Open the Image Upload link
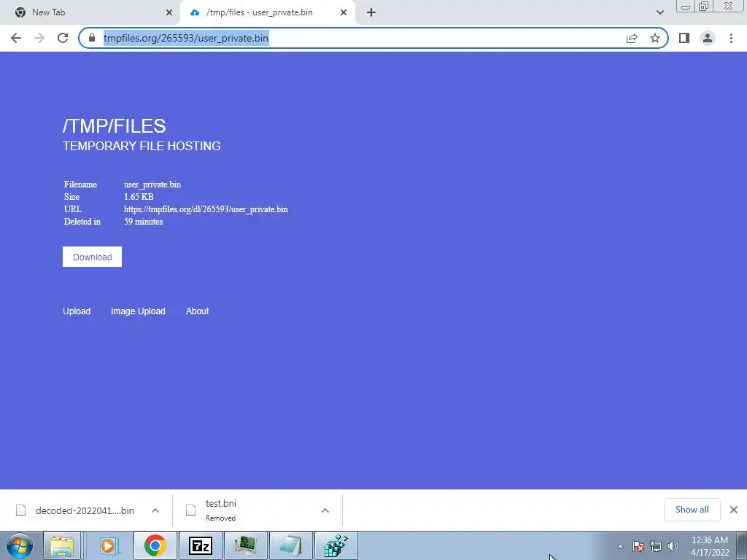Image resolution: width=747 pixels, height=560 pixels. click(x=138, y=311)
